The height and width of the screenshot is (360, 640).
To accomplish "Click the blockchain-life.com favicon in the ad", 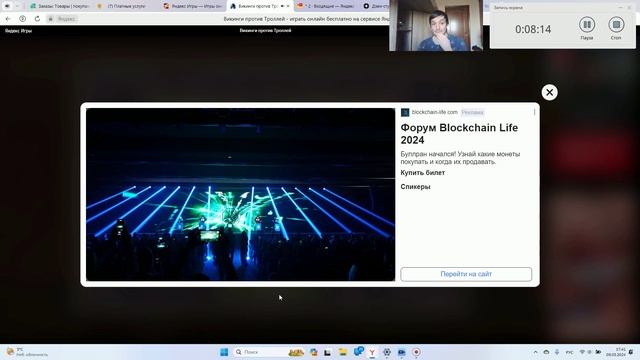I will 405,112.
